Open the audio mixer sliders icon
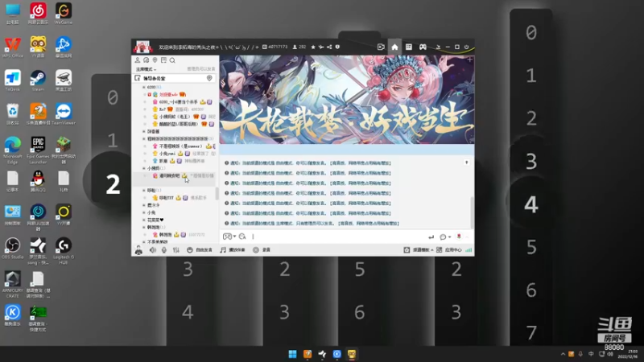Viewport: 644px width, 362px height. click(x=176, y=249)
